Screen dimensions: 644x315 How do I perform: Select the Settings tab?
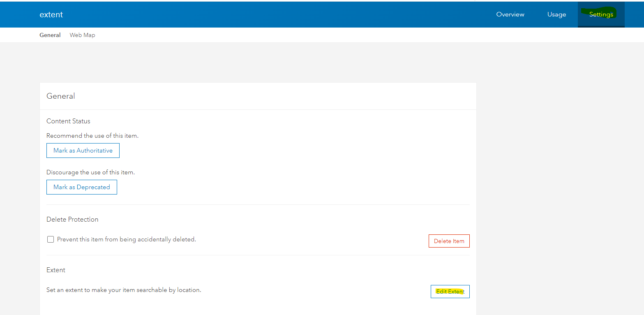[x=600, y=14]
